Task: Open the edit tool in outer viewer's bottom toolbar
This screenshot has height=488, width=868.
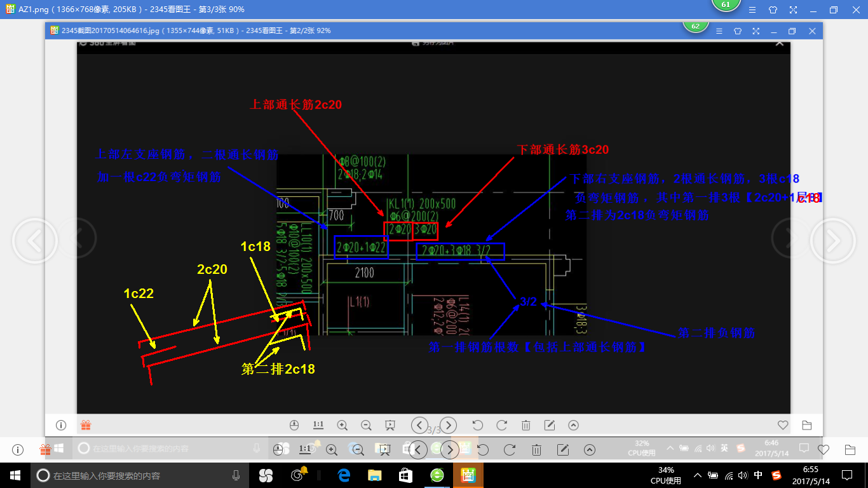Action: 562,449
